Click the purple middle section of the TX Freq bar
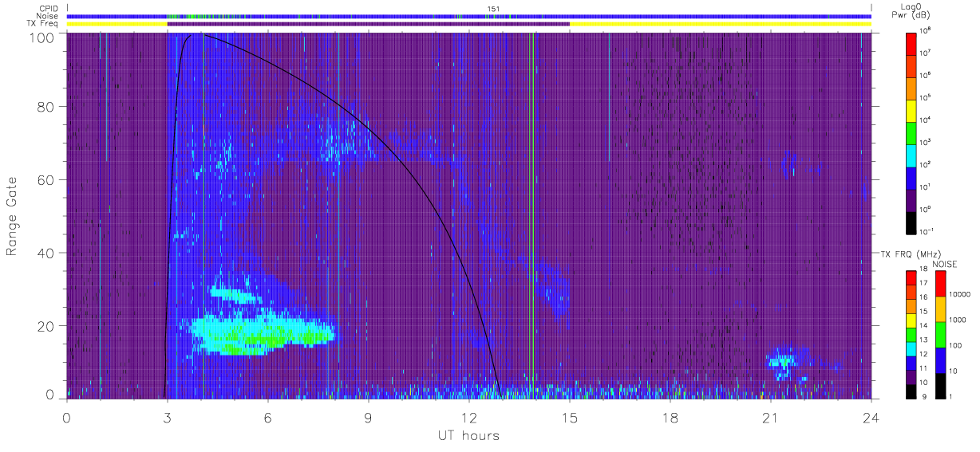This screenshot has height=452, width=980. point(369,24)
